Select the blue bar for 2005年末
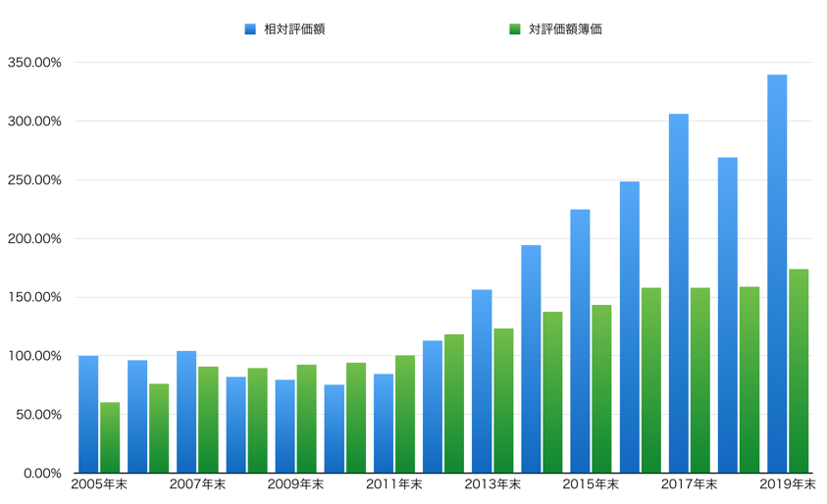This screenshot has width=827, height=504. (x=88, y=415)
